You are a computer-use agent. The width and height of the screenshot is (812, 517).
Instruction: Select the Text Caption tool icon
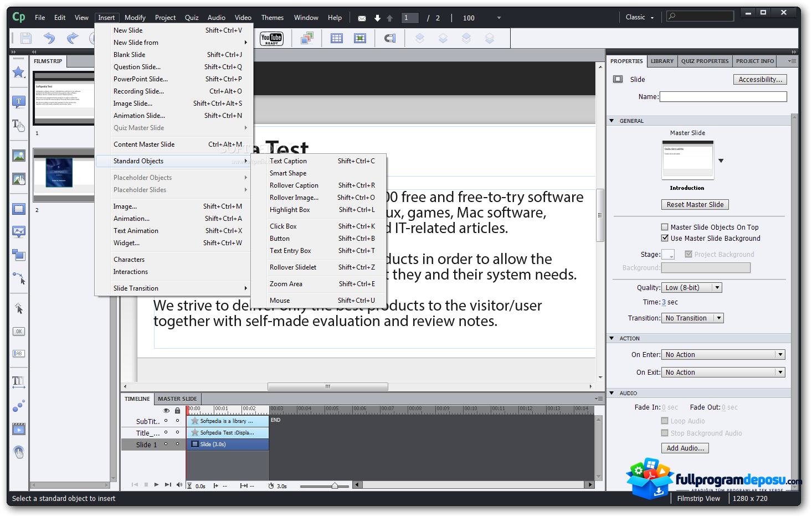point(19,102)
